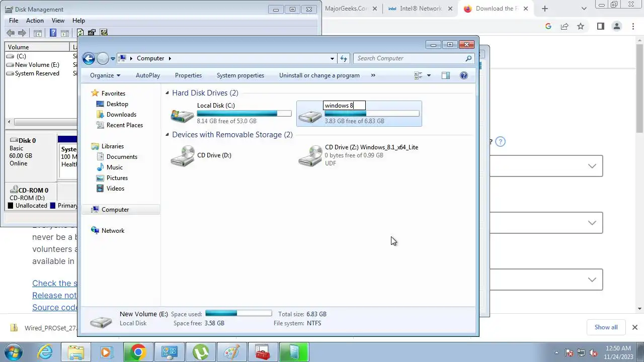Open address bar history dropdown arrow
644x362 pixels.
point(332,58)
